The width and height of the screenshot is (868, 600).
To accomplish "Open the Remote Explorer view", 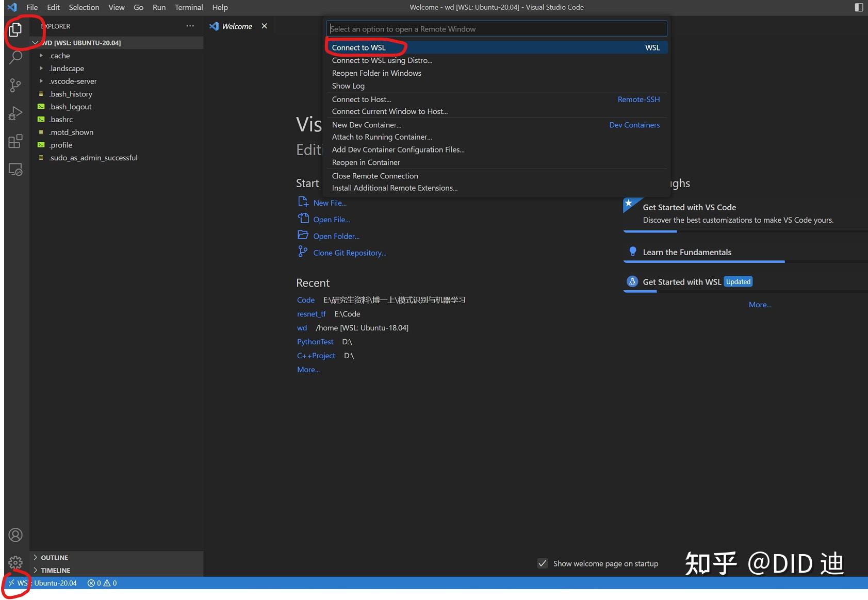I will [x=15, y=170].
